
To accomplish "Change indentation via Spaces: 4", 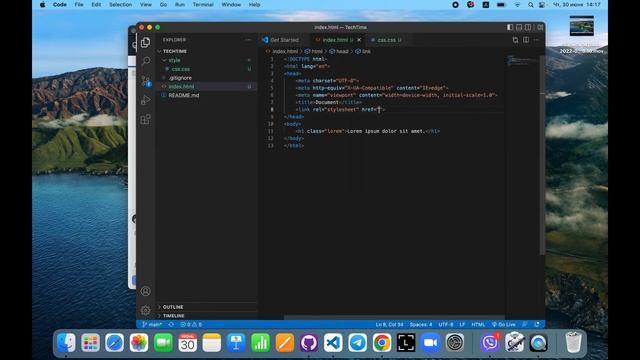I will [x=421, y=324].
